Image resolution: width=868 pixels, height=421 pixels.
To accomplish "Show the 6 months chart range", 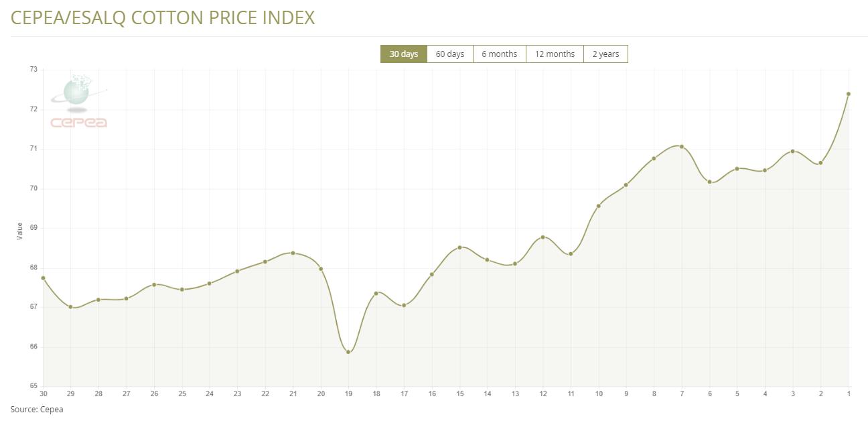I will tap(499, 54).
